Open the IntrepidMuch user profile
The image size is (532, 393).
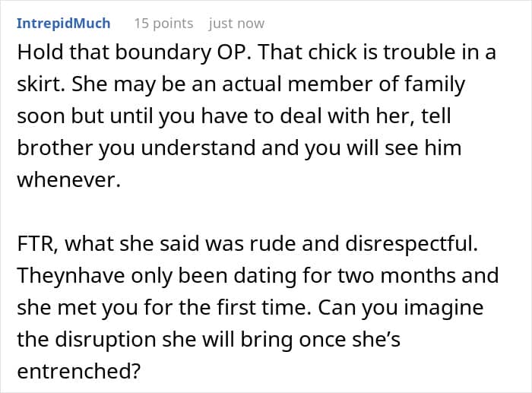click(63, 23)
